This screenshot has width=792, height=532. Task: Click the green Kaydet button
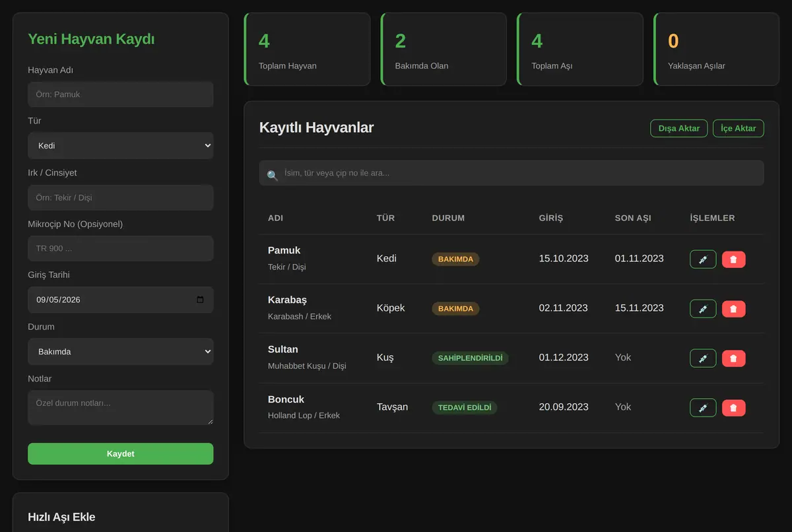click(x=121, y=453)
